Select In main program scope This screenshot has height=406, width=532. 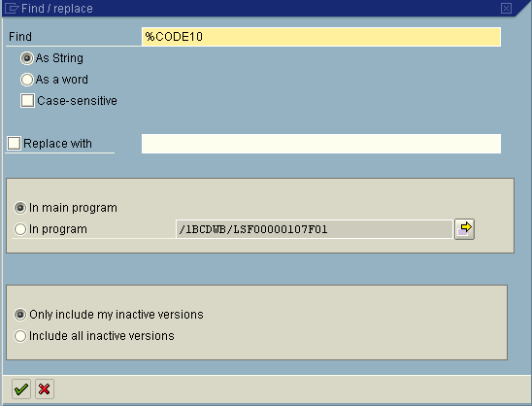pos(20,208)
